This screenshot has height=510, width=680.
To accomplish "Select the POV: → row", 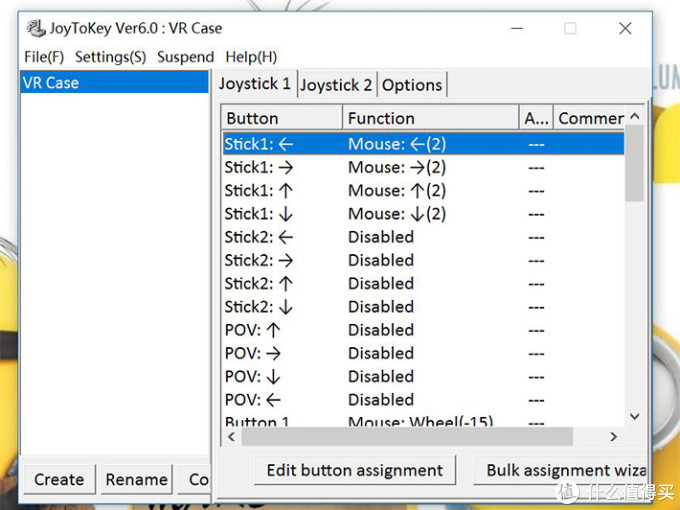I will [x=423, y=353].
